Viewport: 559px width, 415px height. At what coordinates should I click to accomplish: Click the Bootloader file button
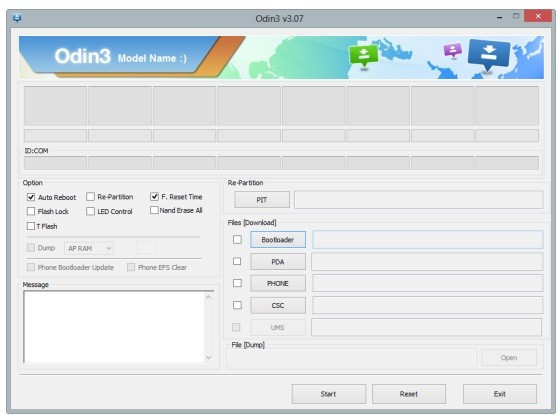(278, 240)
